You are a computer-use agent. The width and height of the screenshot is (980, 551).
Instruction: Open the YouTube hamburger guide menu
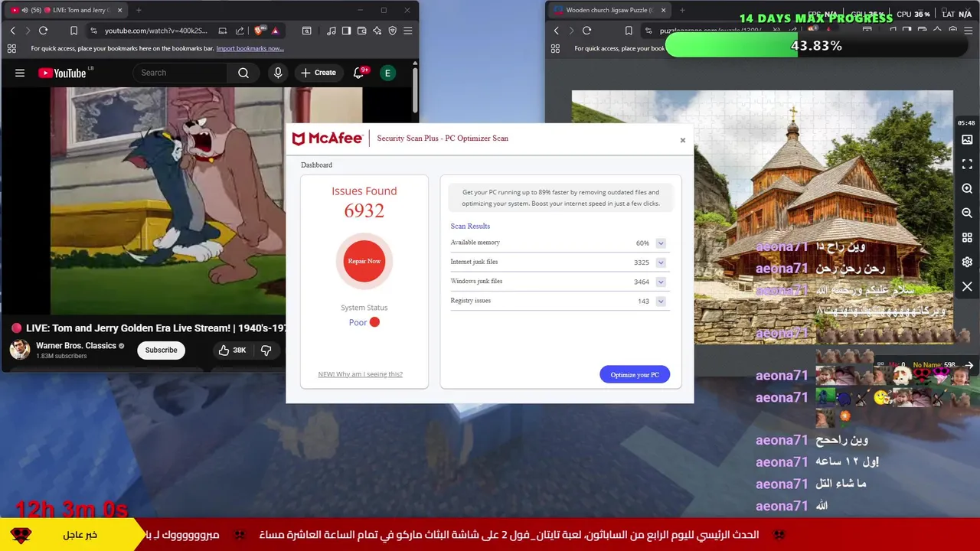pyautogui.click(x=20, y=73)
